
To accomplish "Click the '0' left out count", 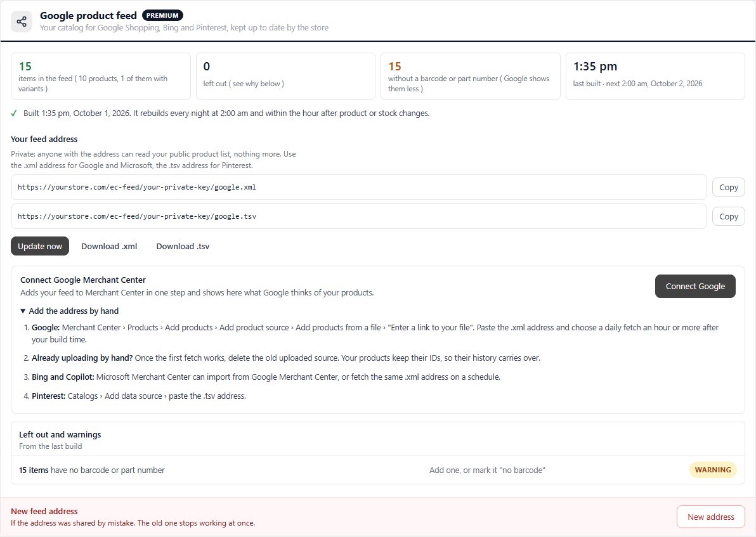I will tap(206, 67).
